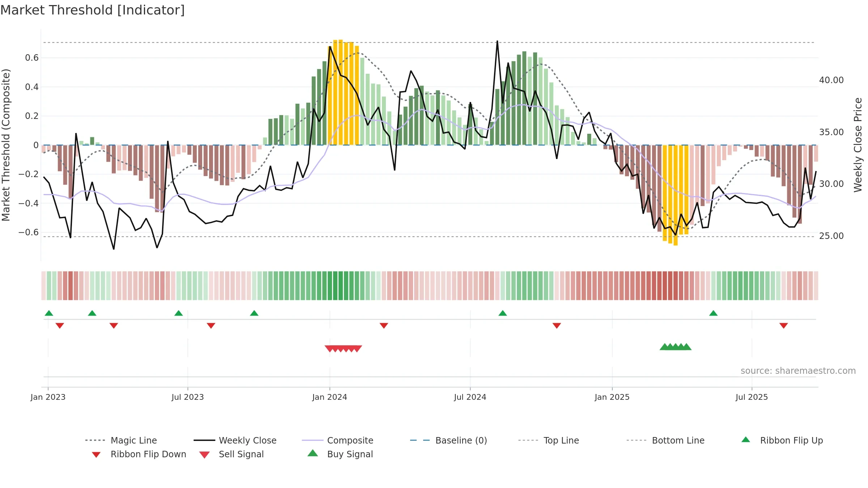The width and height of the screenshot is (868, 488).
Task: Click the leftmost Buy Signal triangle in early 2025
Action: [665, 347]
